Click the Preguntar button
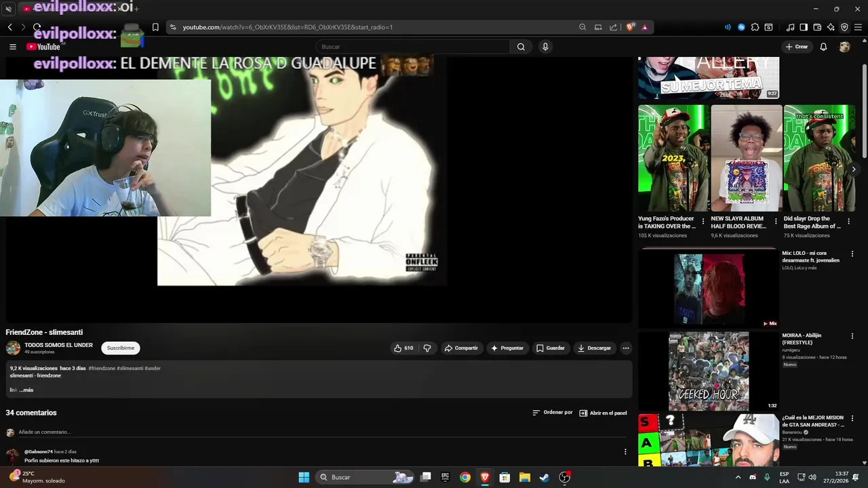Image resolution: width=868 pixels, height=488 pixels. point(507,348)
